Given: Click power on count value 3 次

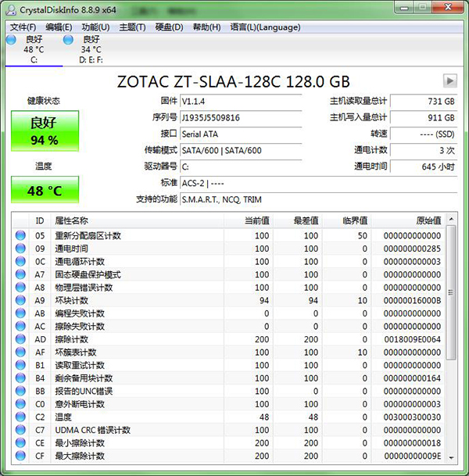Looking at the screenshot, I should tap(424, 150).
